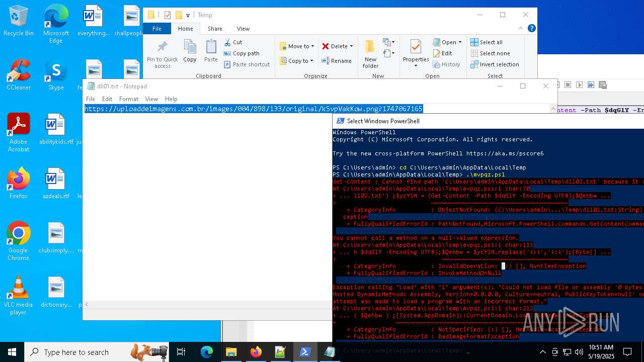The height and width of the screenshot is (362, 644).
Task: Open Notepad Help menu
Action: coord(171,99)
